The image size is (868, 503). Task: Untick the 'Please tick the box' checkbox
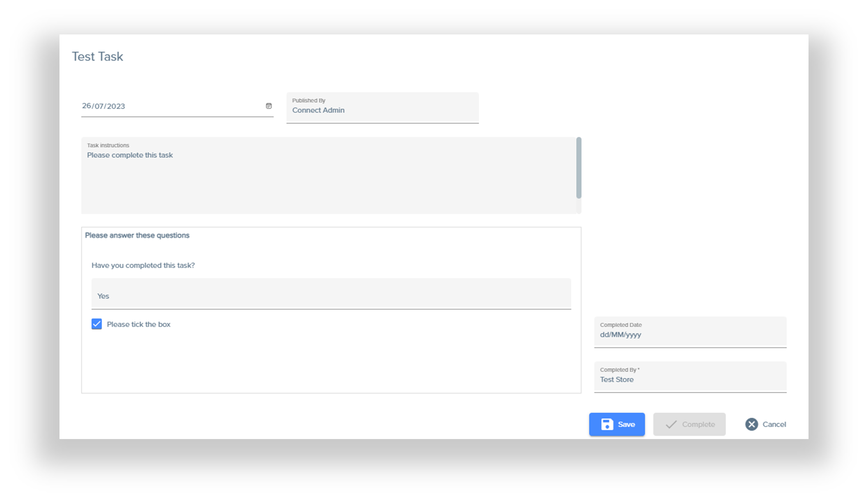97,324
